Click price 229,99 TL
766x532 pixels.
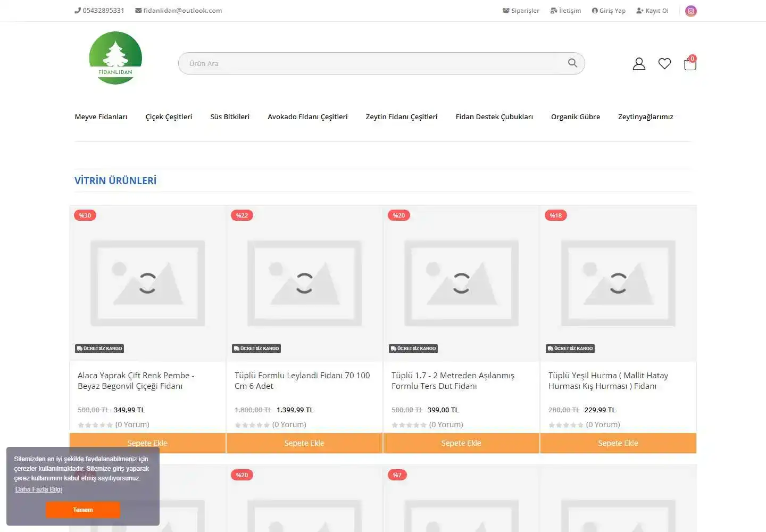600,410
